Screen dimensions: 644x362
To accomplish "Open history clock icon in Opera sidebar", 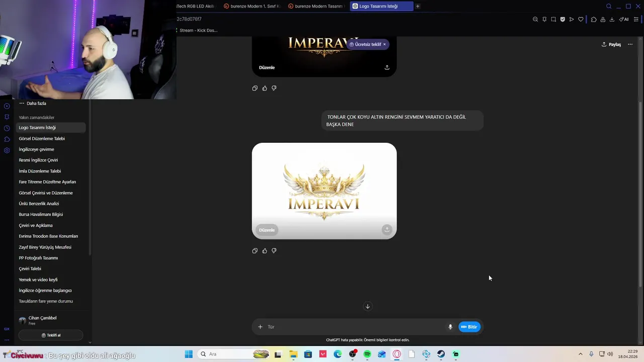I will click(x=7, y=128).
